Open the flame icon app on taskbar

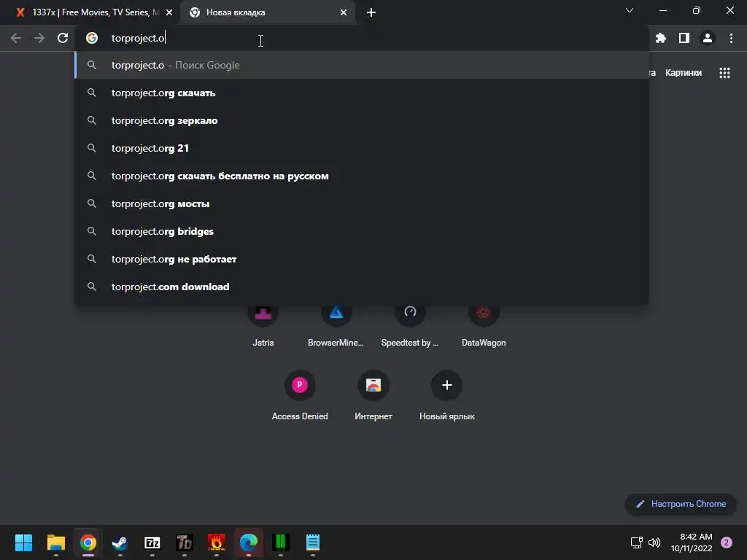pyautogui.click(x=216, y=542)
